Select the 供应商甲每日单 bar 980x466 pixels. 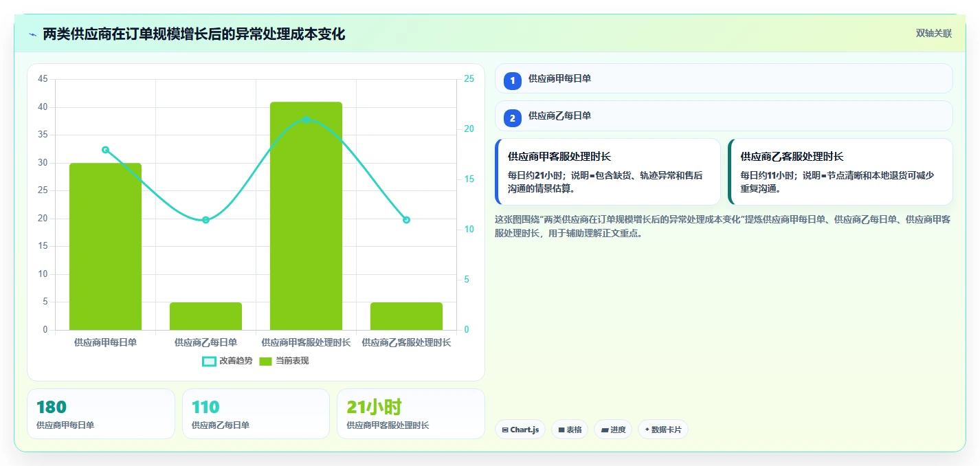pyautogui.click(x=105, y=247)
